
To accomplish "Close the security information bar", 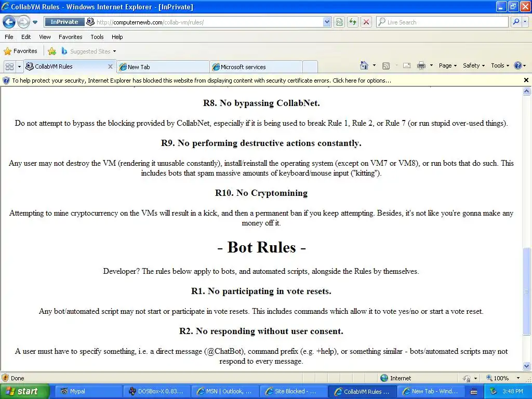I will [526, 81].
